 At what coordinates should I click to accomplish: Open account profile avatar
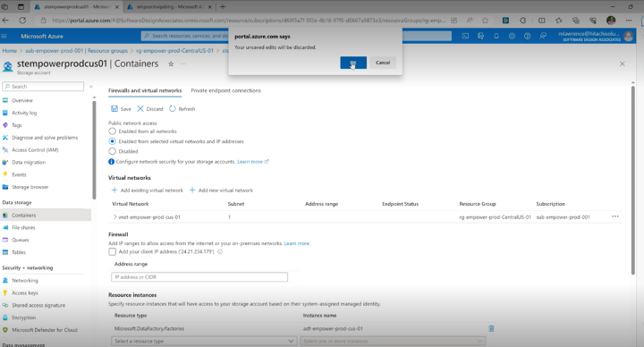(628, 36)
